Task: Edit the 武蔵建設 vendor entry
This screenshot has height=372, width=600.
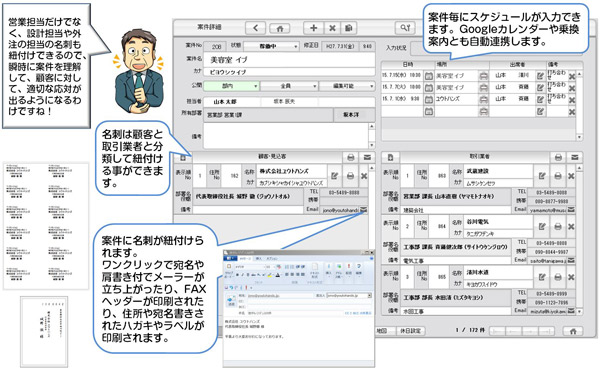Action: [x=542, y=176]
